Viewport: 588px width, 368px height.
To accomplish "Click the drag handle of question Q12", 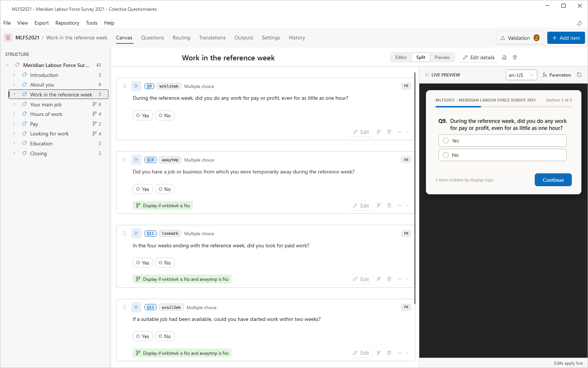I will click(x=125, y=307).
